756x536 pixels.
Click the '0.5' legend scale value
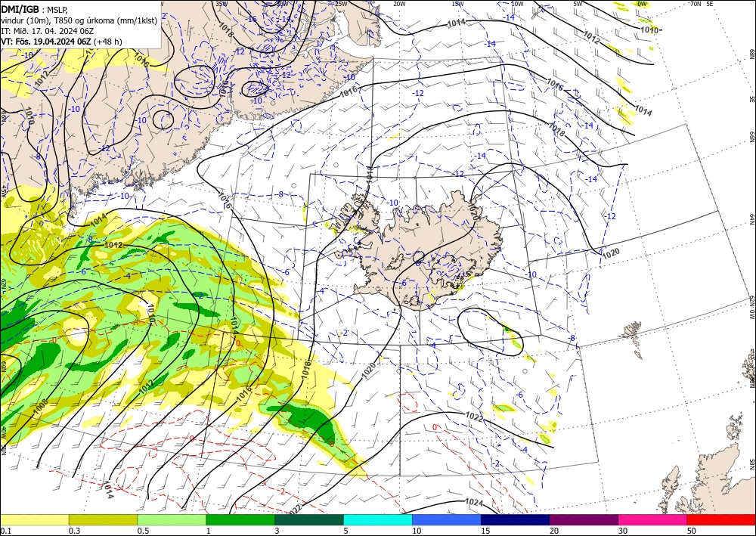click(x=143, y=531)
